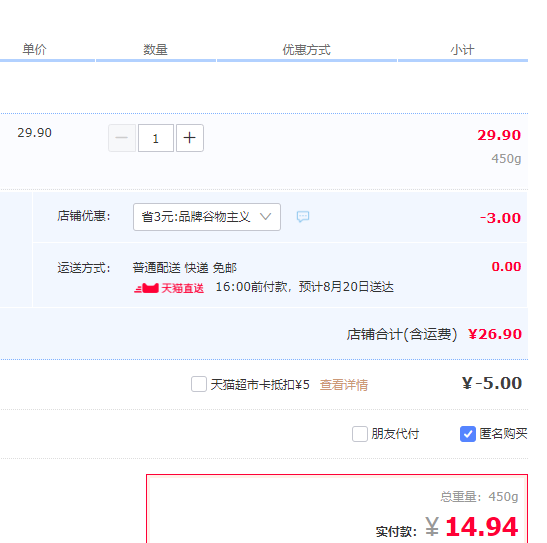Click the 优惠方式 column header
547x543 pixels.
(306, 50)
